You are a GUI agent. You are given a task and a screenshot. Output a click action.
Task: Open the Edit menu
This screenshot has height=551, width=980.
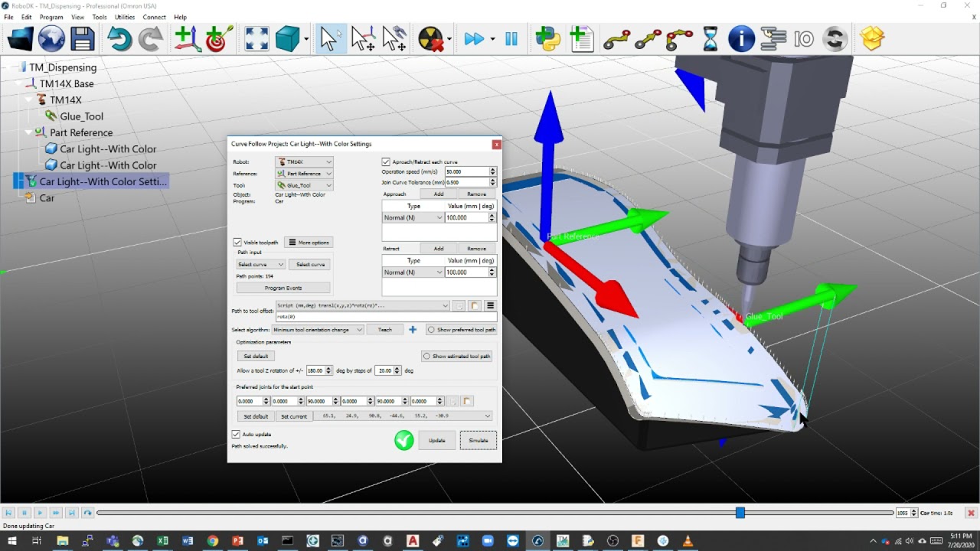[27, 17]
